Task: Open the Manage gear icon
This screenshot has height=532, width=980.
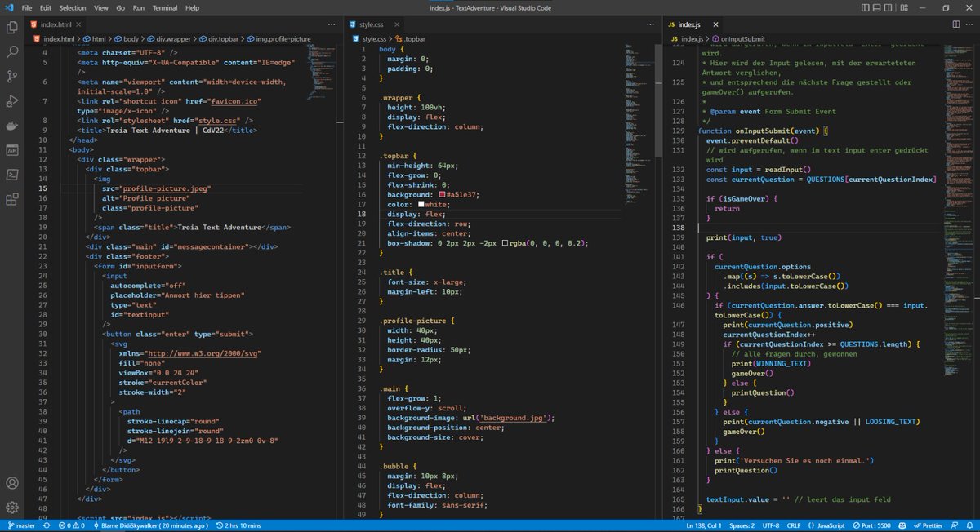Action: 12,507
